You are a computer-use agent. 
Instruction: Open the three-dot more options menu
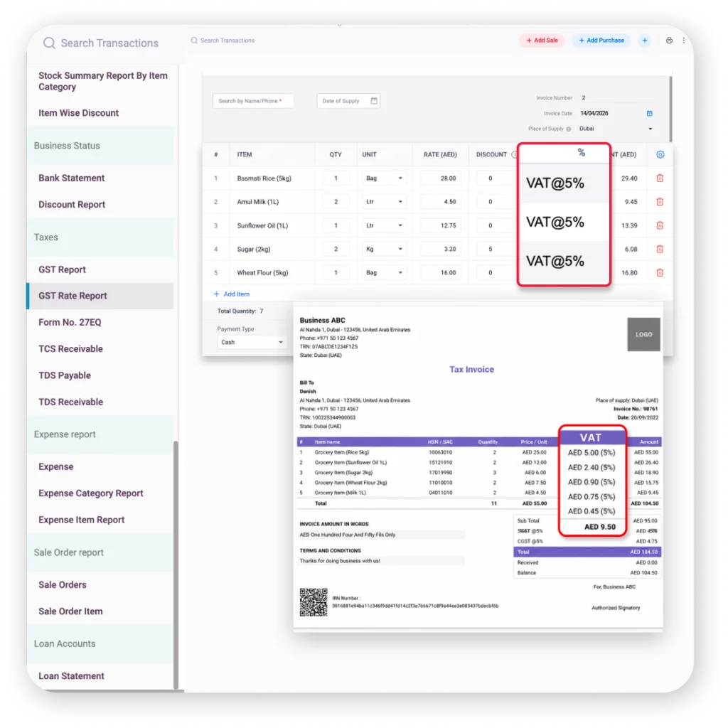click(683, 41)
